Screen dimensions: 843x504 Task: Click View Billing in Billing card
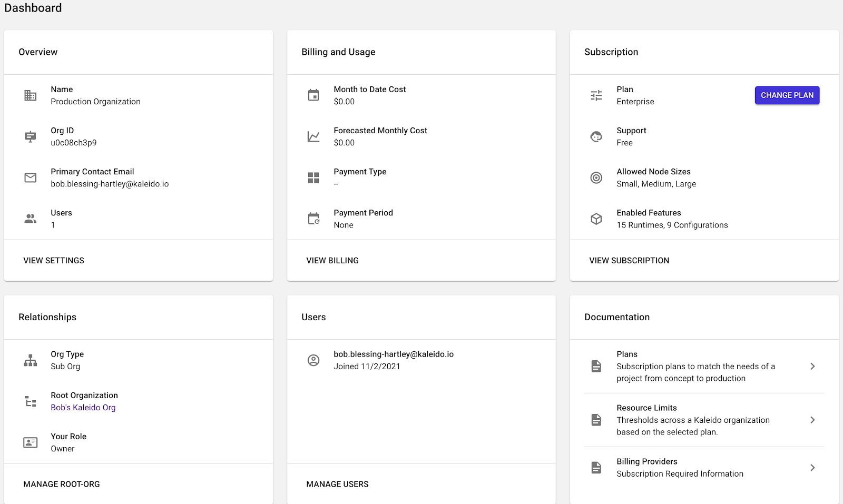332,261
